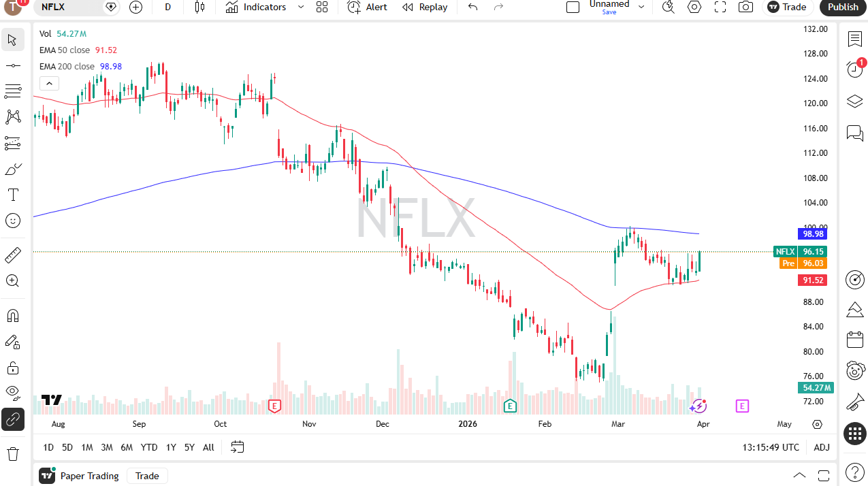Collapse the indicator legend chevron
The image size is (868, 486).
(49, 84)
